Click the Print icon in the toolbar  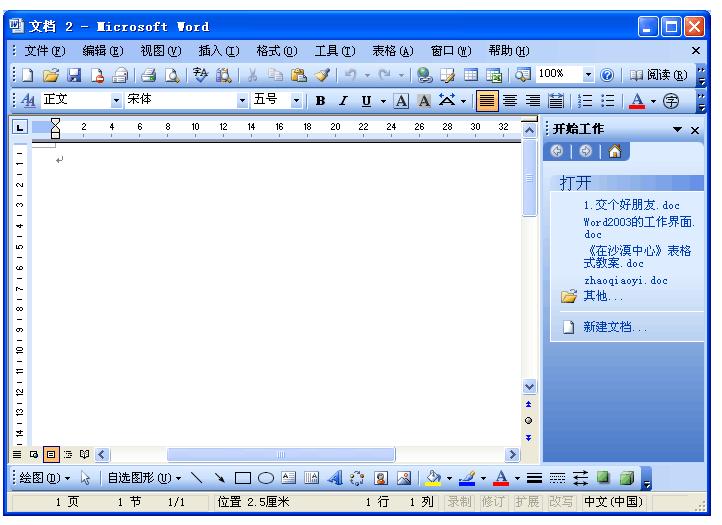click(148, 75)
